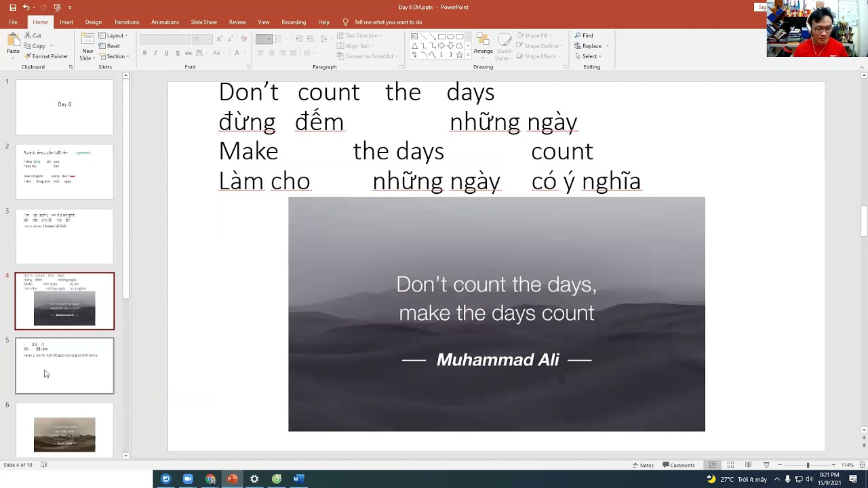Image resolution: width=868 pixels, height=488 pixels.
Task: Toggle text shadow
Action: coord(177,53)
